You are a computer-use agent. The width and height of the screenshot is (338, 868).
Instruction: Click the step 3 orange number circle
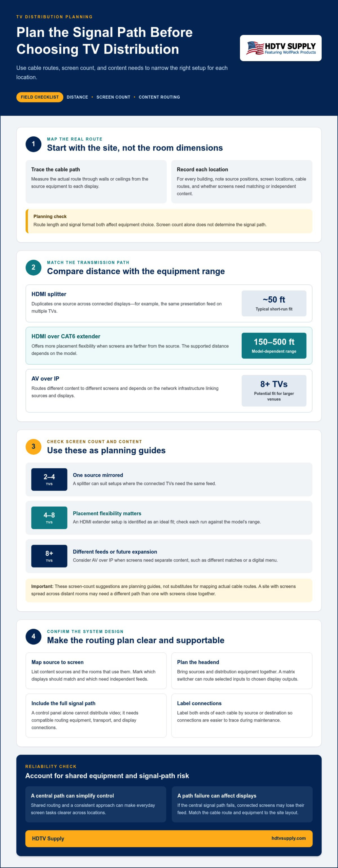pos(34,446)
